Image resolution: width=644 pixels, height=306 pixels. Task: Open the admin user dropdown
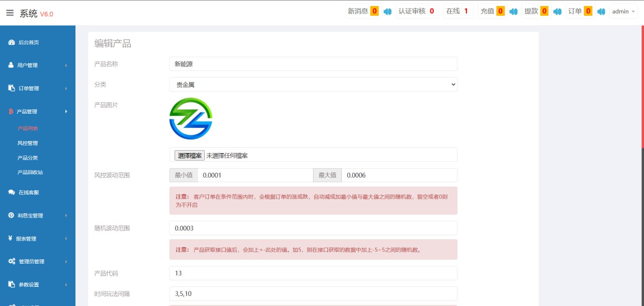pos(623,12)
